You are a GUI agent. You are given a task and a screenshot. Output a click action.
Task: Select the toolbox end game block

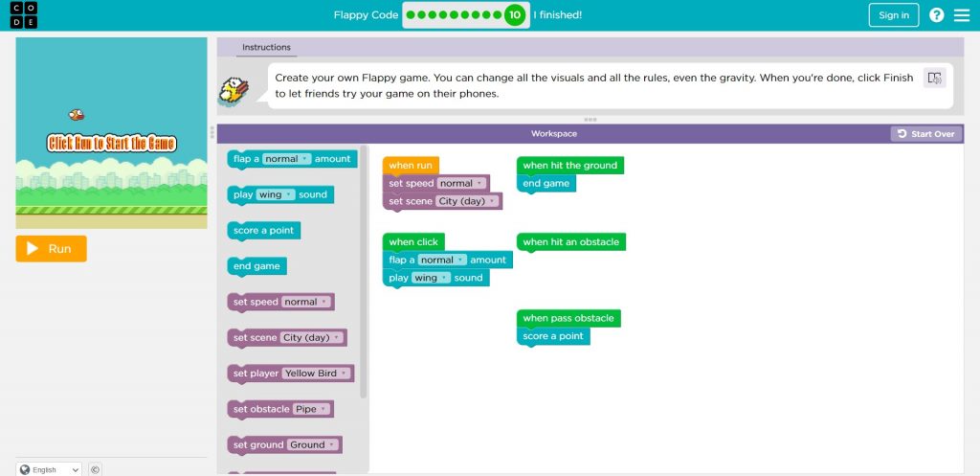click(256, 266)
